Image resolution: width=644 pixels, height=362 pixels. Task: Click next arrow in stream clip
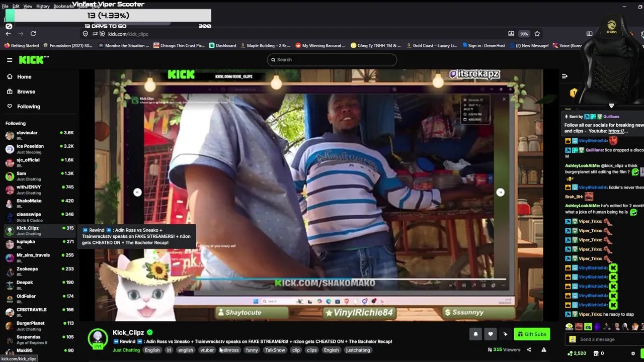click(500, 192)
